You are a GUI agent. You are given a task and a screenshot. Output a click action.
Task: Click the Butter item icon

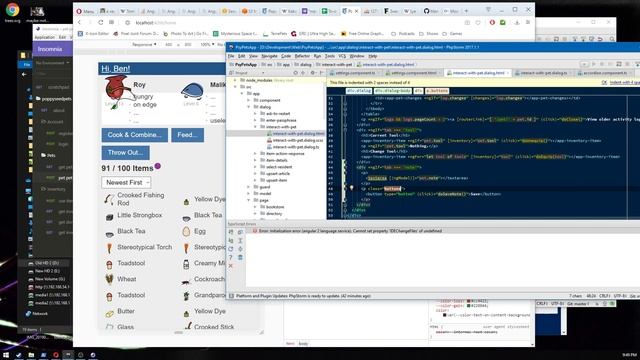click(x=109, y=313)
